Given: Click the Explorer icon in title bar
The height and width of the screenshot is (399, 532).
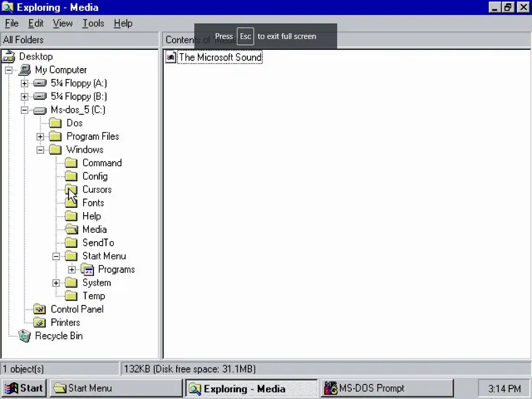Looking at the screenshot, I should [7, 7].
